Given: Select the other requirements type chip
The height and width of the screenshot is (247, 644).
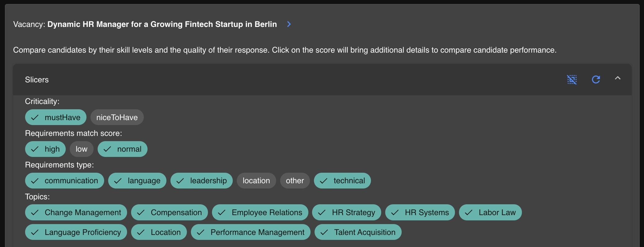Looking at the screenshot, I should 295,181.
